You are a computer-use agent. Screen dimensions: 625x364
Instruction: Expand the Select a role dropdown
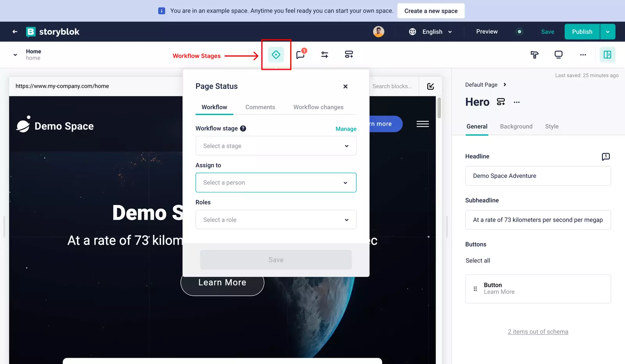(x=276, y=220)
